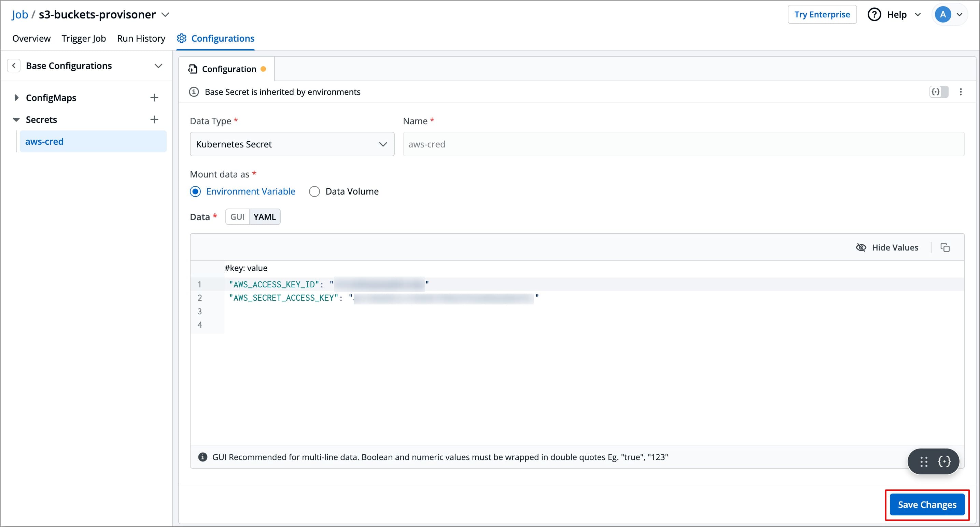Click the Help question mark icon
The height and width of the screenshot is (527, 980).
874,14
